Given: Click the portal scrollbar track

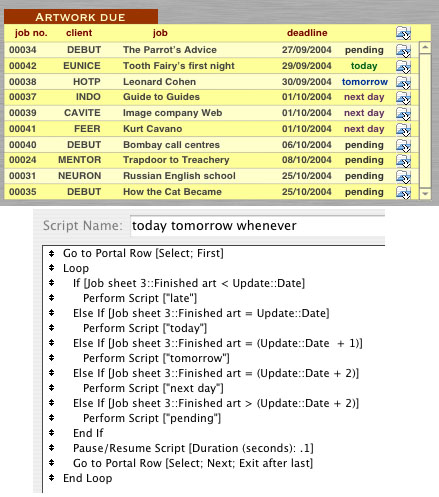Looking at the screenshot, I should [425, 121].
